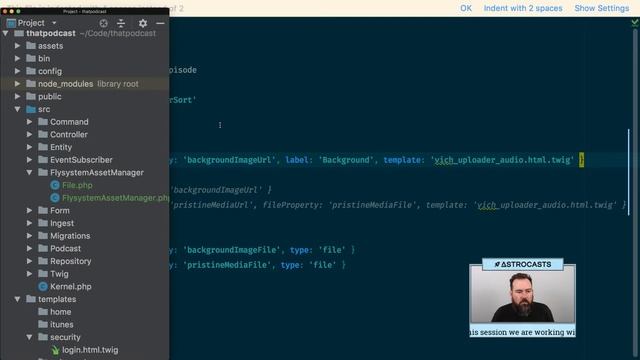Click the templates folder icon
The width and height of the screenshot is (640, 360).
coord(31,299)
